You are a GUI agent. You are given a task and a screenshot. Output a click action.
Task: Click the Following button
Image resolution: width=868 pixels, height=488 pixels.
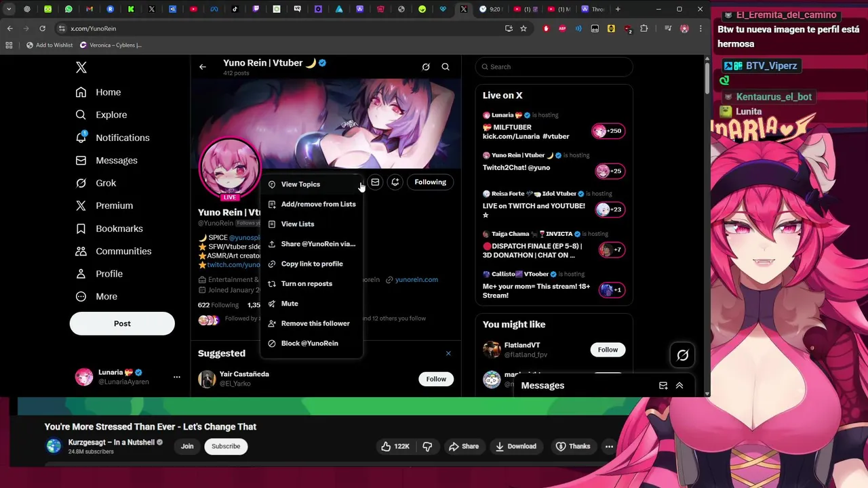click(431, 182)
